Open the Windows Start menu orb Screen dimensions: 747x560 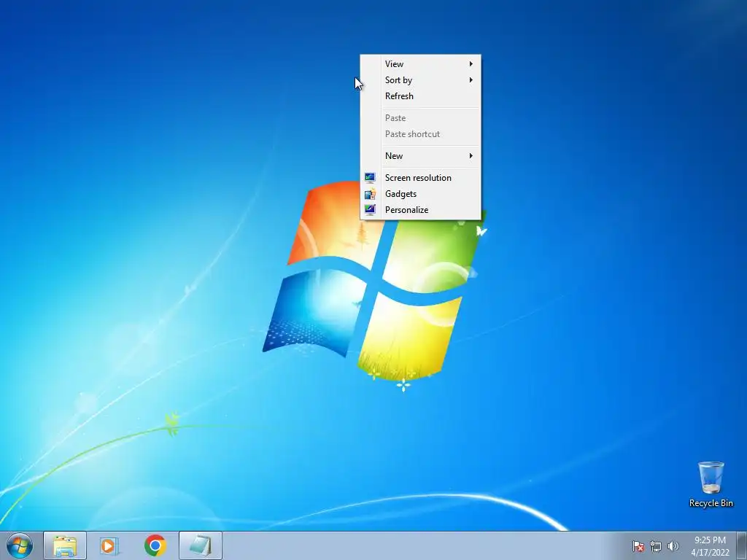click(x=20, y=545)
